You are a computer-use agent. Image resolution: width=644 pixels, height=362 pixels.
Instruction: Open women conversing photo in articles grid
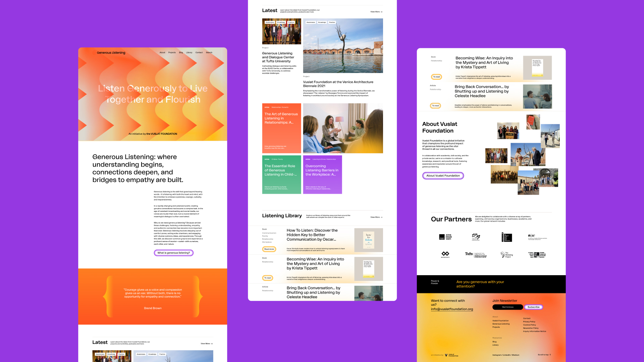(343, 128)
